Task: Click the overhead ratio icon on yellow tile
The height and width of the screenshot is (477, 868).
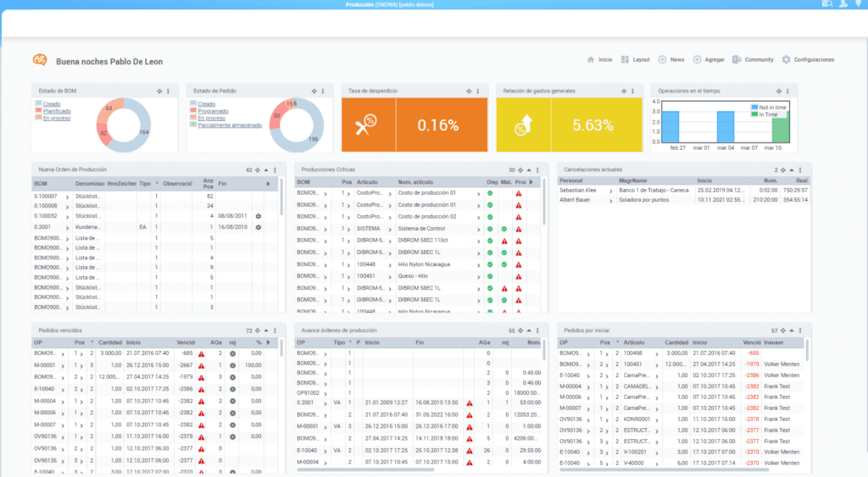Action: (x=522, y=125)
